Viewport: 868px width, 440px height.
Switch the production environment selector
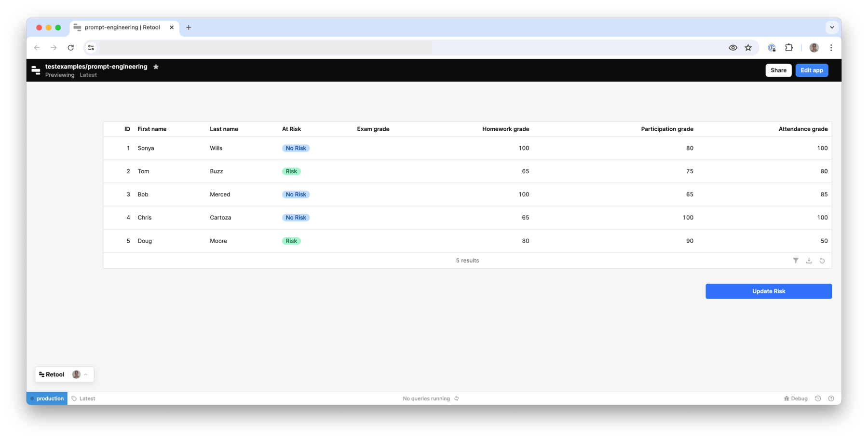[47, 399]
